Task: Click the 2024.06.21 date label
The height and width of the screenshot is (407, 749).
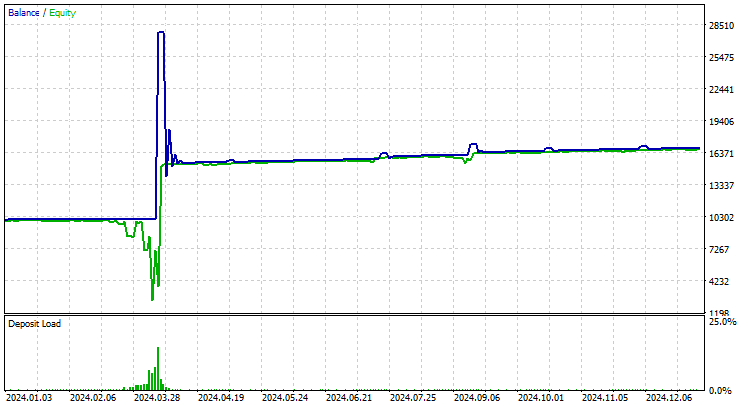Action: click(349, 397)
